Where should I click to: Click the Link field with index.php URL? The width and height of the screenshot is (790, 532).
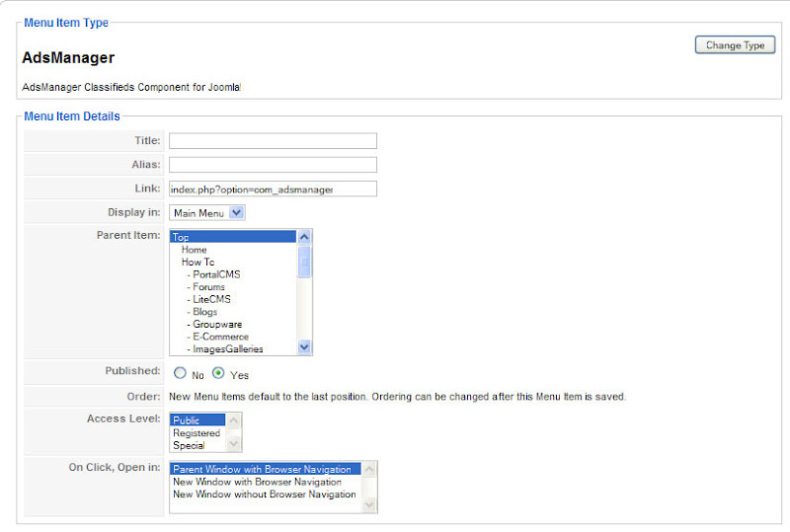[273, 189]
